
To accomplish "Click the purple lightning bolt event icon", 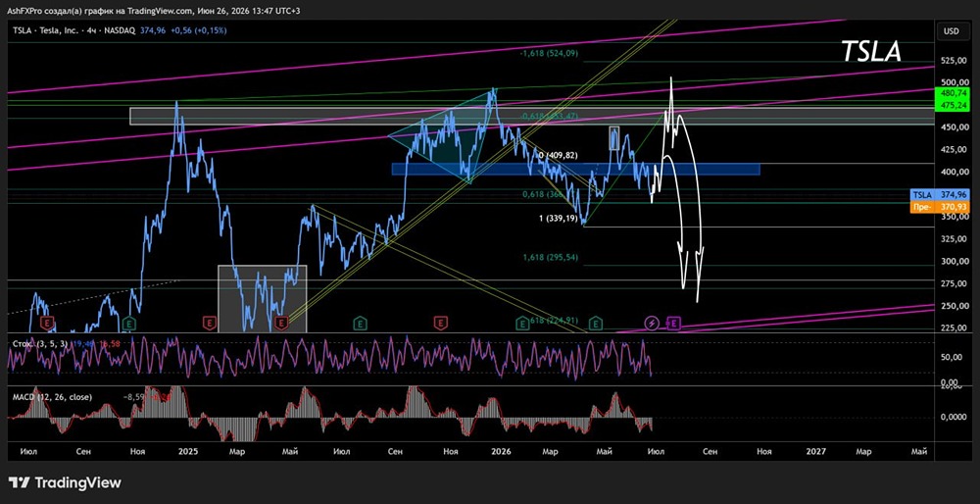I will [652, 323].
